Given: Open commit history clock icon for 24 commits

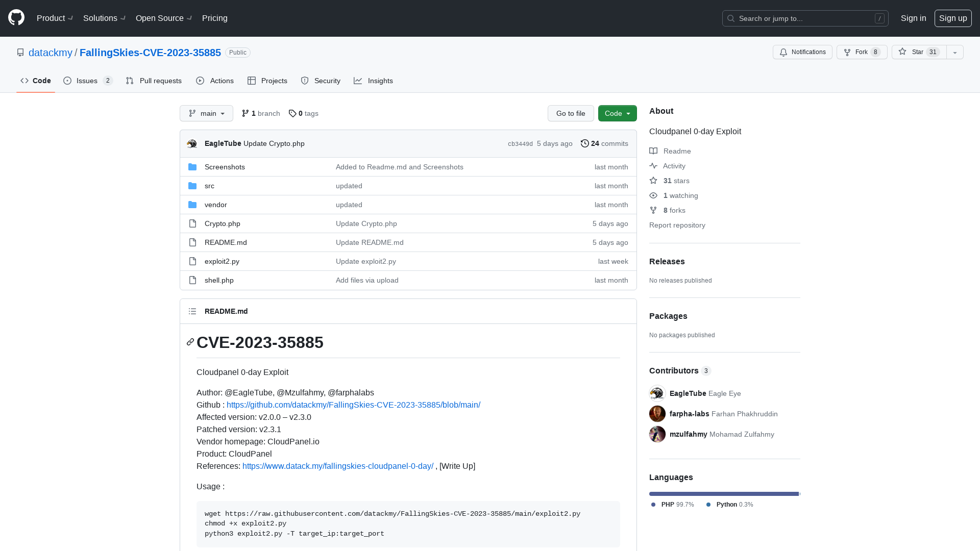Looking at the screenshot, I should [585, 143].
